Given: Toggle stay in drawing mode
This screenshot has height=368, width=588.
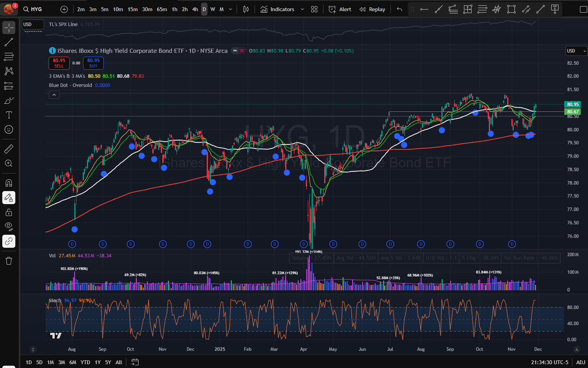Looking at the screenshot, I should [9, 198].
